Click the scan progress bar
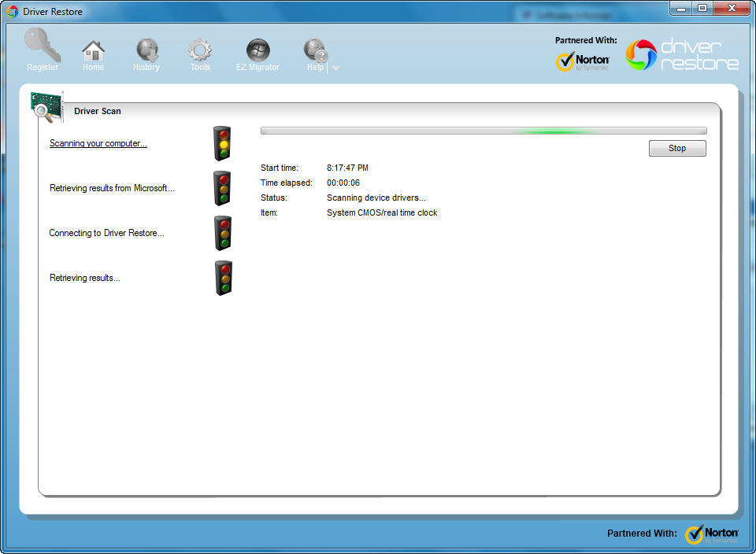The image size is (756, 554). coord(482,130)
